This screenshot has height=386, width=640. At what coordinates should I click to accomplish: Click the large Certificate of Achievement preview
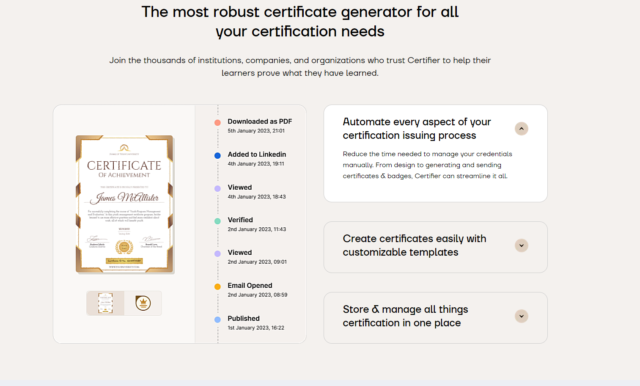pos(124,204)
